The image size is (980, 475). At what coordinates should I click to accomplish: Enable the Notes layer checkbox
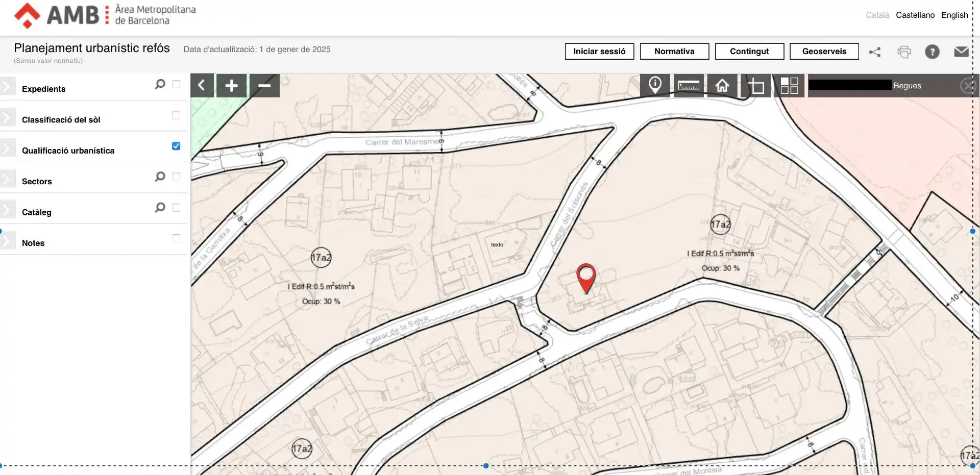pos(176,238)
